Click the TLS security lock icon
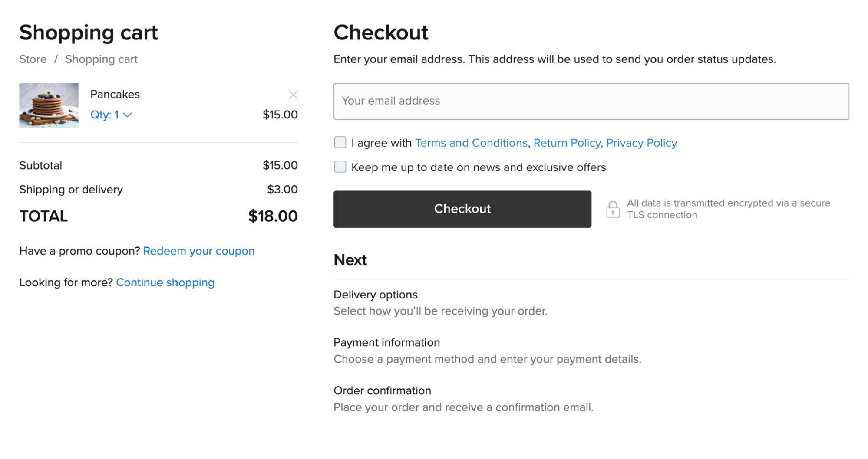This screenshot has width=868, height=459. [613, 209]
